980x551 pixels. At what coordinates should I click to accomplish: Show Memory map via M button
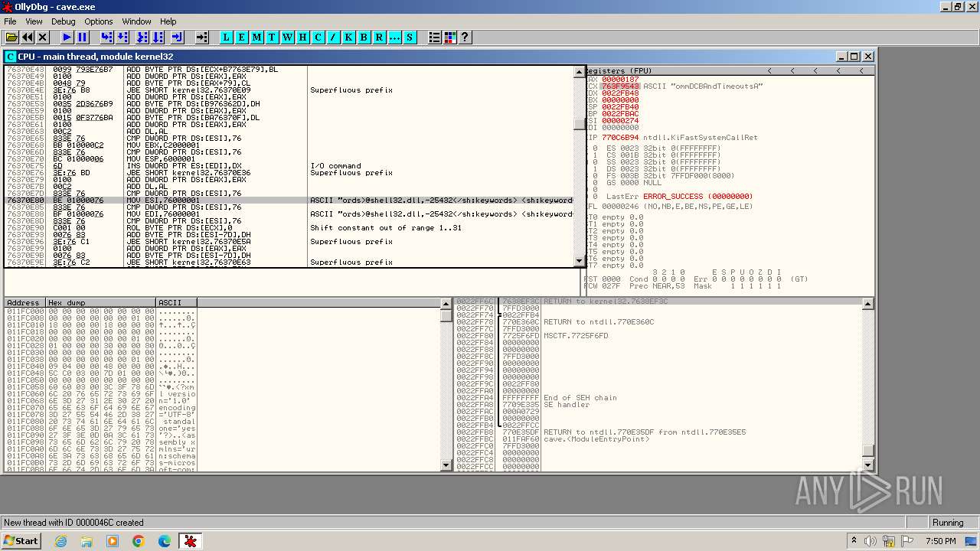(256, 37)
